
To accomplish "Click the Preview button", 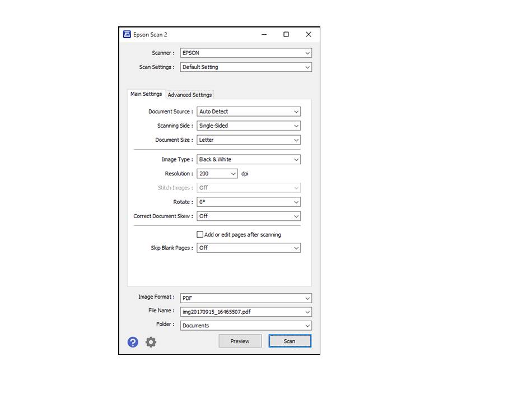I will click(240, 341).
